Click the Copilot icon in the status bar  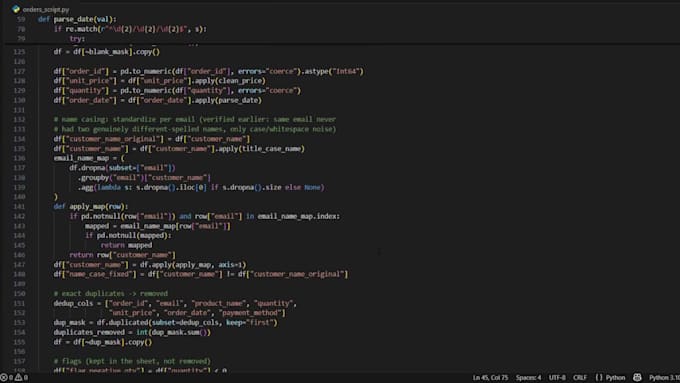[x=637, y=377]
